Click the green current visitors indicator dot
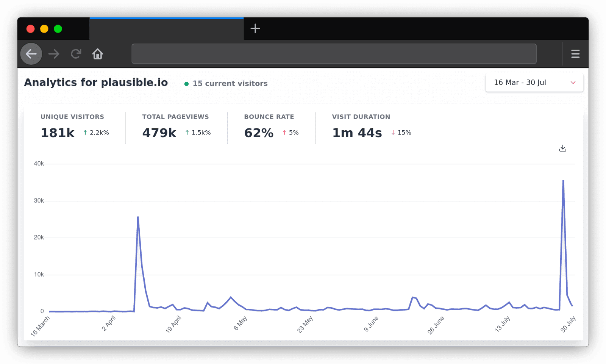Viewport: 606px width, 364px height. pos(186,84)
